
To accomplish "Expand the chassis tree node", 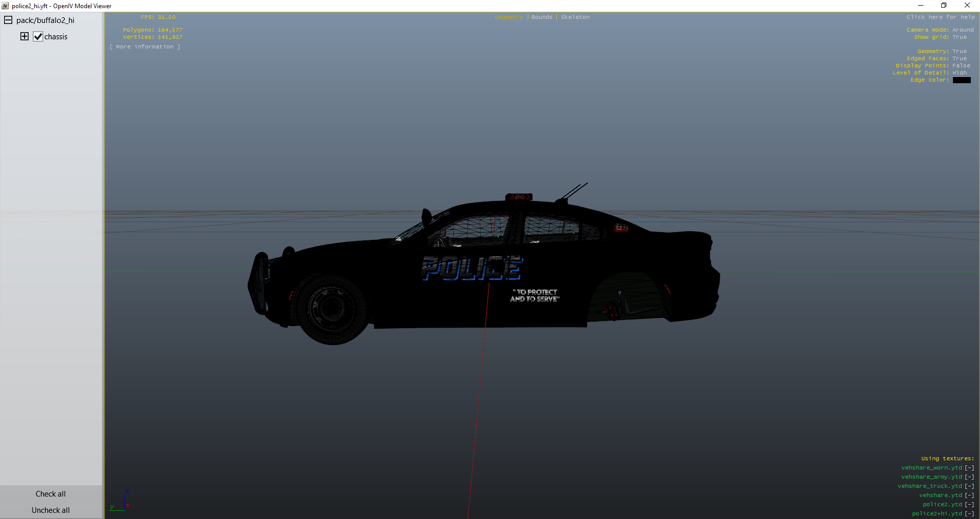I will pyautogui.click(x=24, y=36).
